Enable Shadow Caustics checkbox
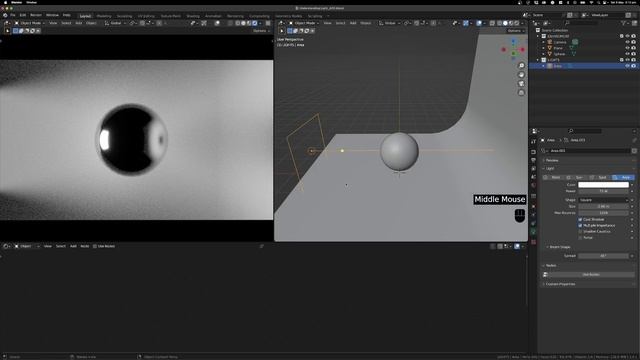 [x=580, y=231]
